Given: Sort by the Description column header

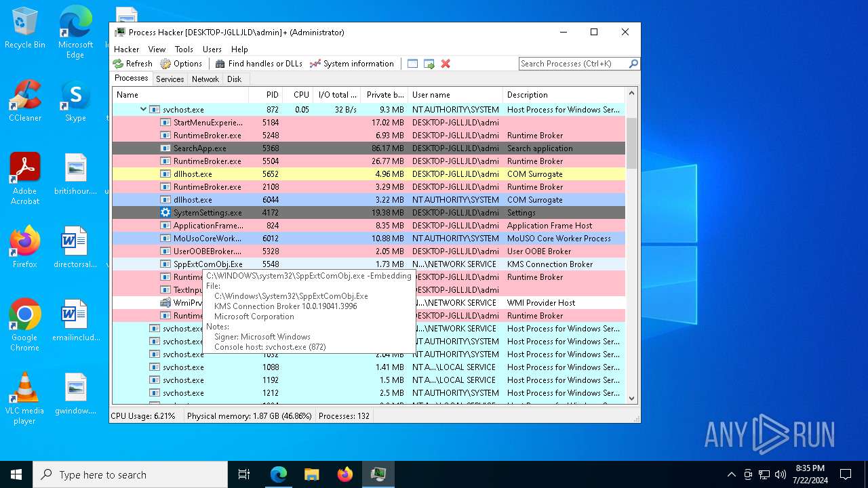Looking at the screenshot, I should pos(564,95).
